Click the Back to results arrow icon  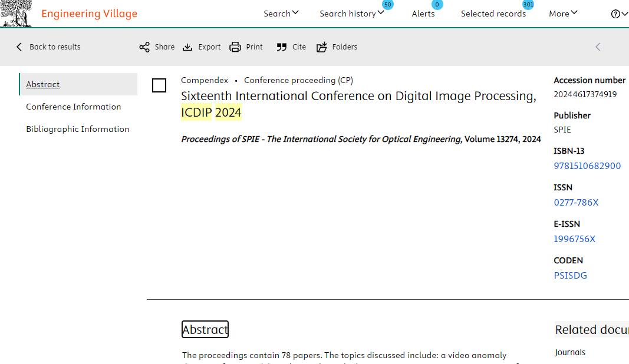(x=19, y=47)
